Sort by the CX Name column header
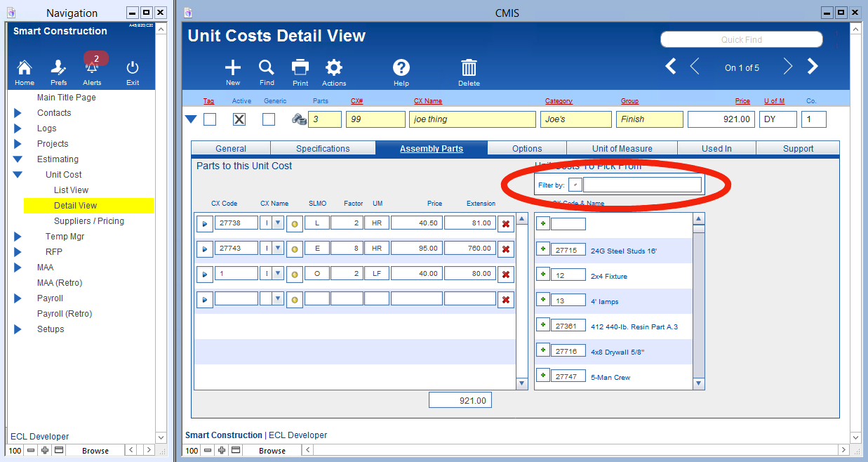The image size is (868, 462). point(428,101)
